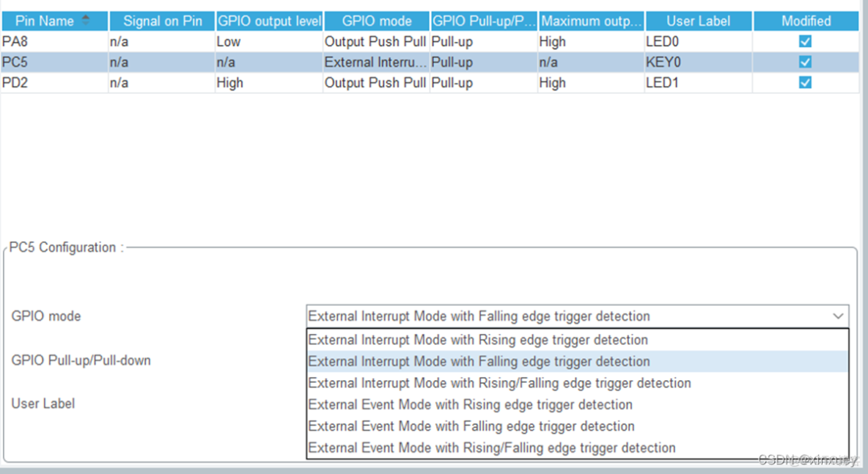
Task: Click the Signal on Pin column header
Action: coord(162,21)
